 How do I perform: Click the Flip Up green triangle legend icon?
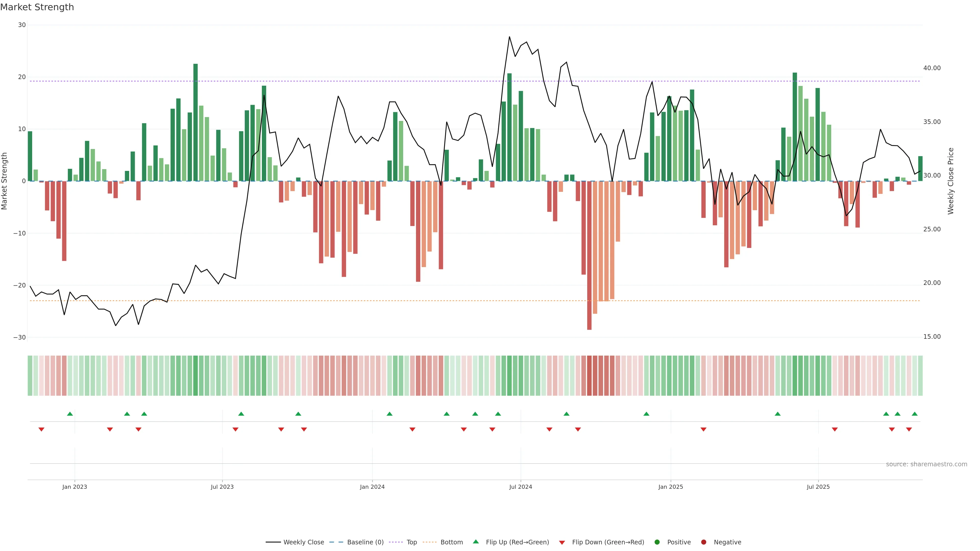coord(475,542)
